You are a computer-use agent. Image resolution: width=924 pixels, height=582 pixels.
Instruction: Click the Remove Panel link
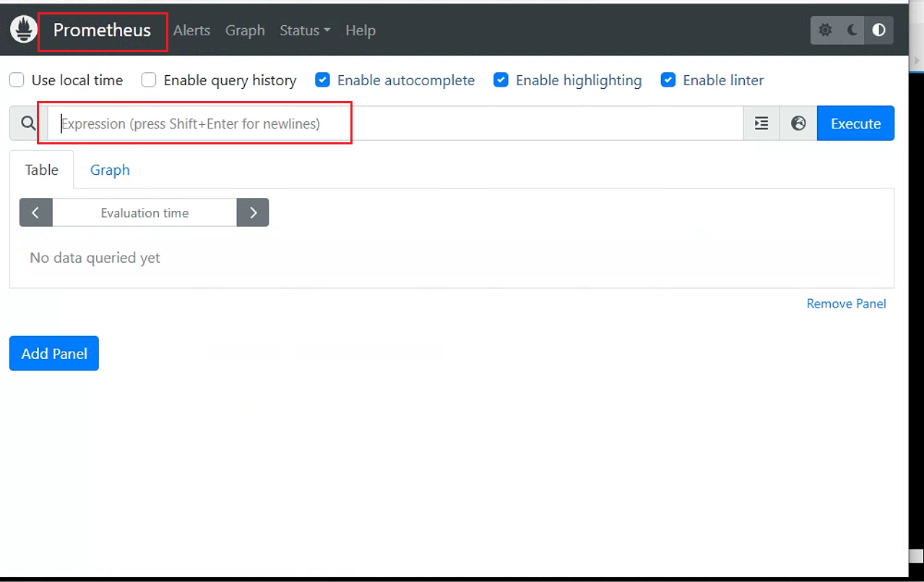coord(846,304)
